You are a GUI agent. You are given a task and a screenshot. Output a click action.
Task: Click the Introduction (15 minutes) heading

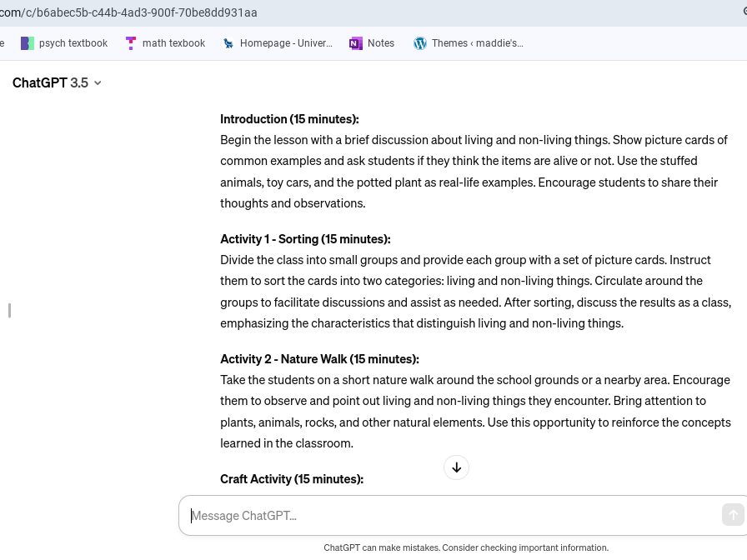pos(289,119)
